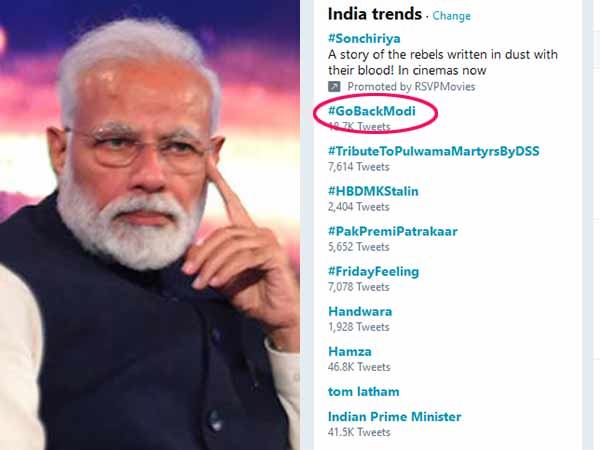Click the Change link beside India trends
The image size is (600, 450).
(451, 16)
